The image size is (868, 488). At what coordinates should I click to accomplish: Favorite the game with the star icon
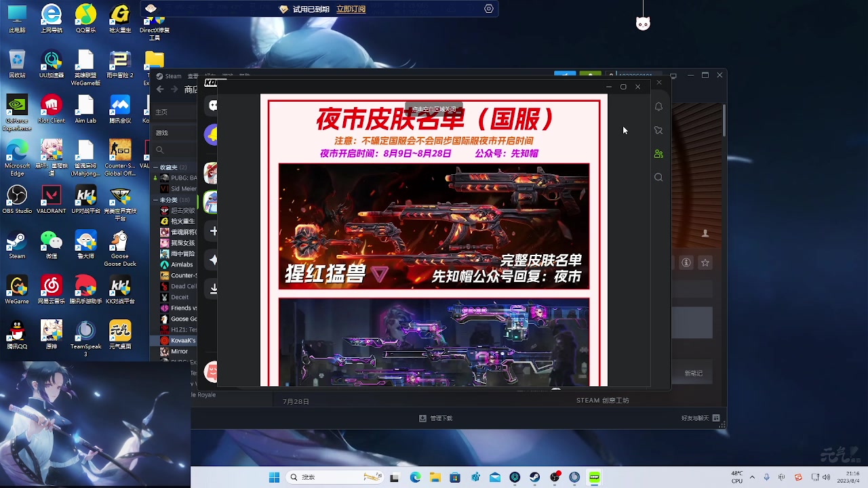click(x=705, y=262)
